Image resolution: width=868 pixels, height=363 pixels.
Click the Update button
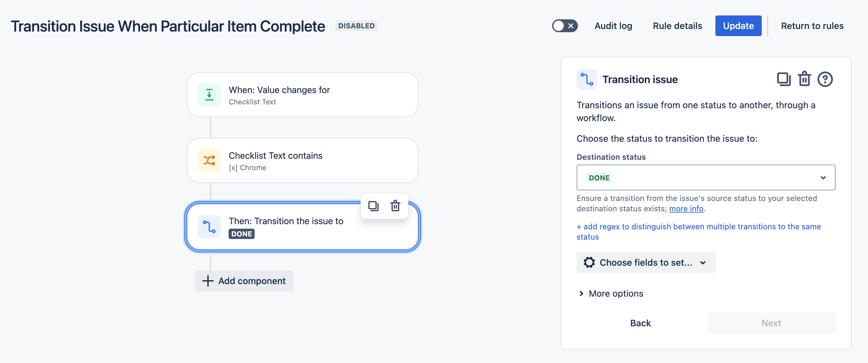[x=738, y=26]
